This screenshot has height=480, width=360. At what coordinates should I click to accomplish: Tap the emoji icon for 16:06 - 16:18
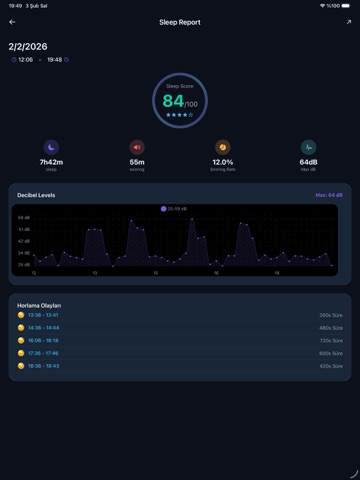point(21,340)
